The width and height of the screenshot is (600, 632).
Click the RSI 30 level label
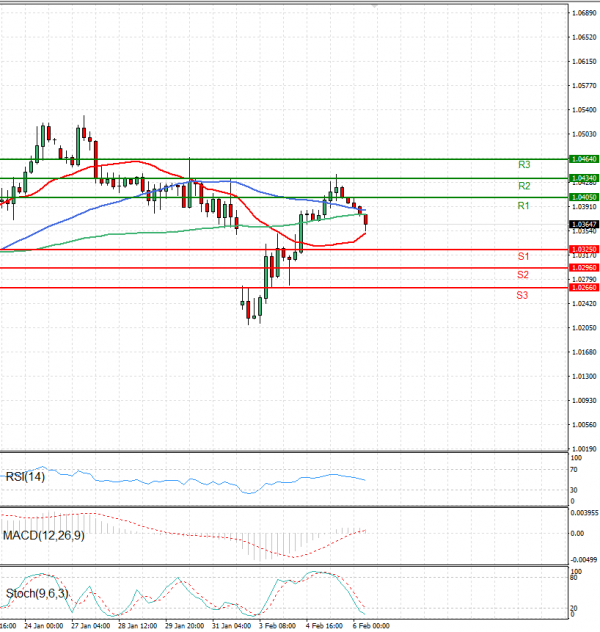point(574,490)
